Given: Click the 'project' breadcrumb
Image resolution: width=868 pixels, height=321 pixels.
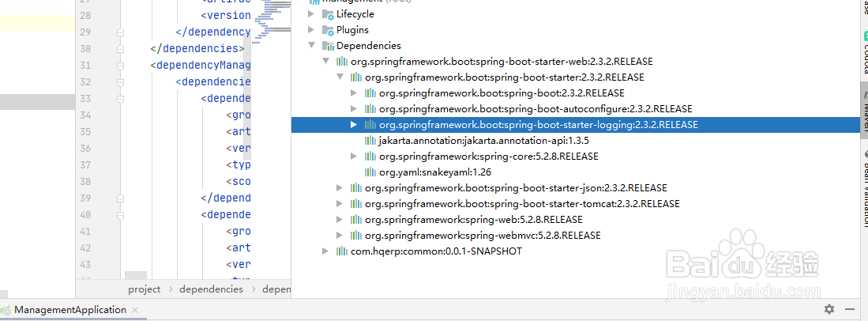Looking at the screenshot, I should pos(144,289).
